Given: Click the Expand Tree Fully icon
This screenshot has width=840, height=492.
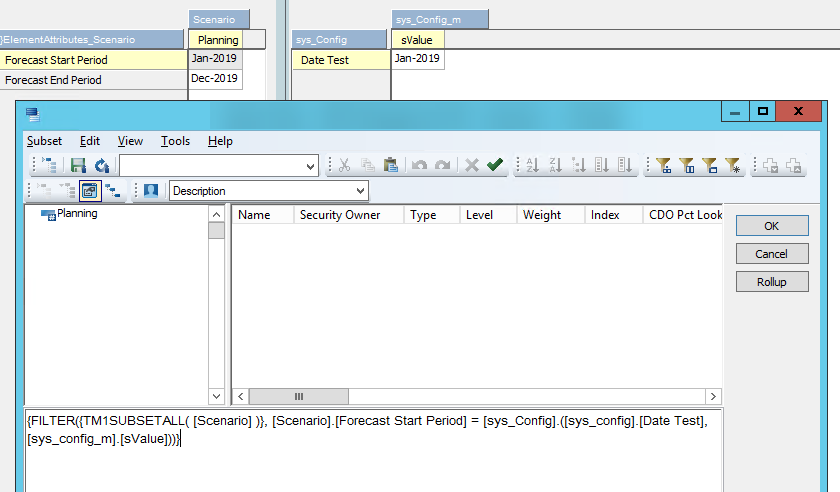Looking at the screenshot, I should [44, 191].
